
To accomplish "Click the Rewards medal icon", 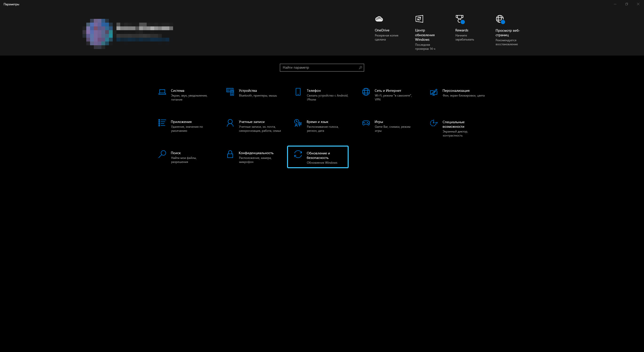I will click(x=460, y=19).
